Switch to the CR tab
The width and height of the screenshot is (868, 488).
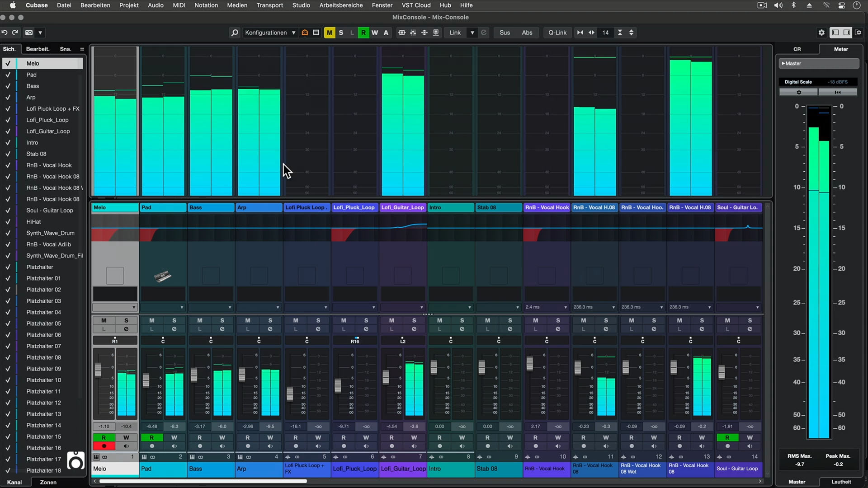pyautogui.click(x=797, y=49)
